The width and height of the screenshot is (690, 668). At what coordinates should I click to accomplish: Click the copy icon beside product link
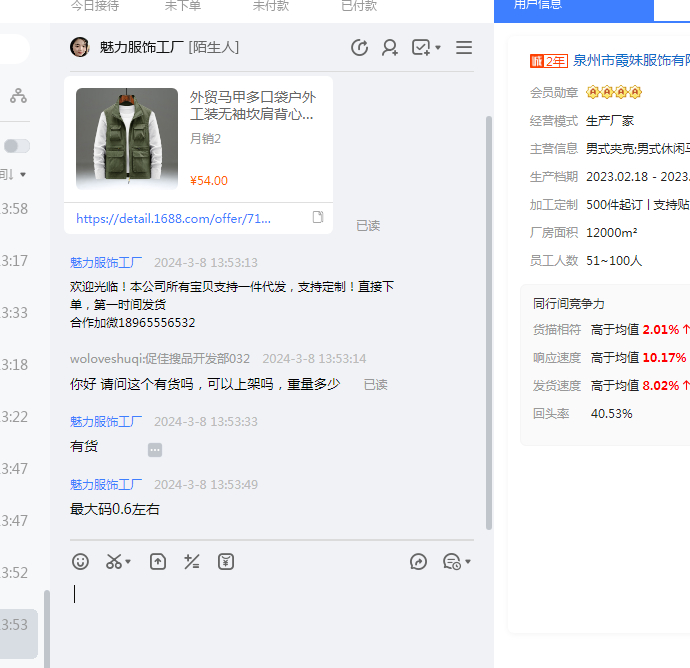coord(318,218)
